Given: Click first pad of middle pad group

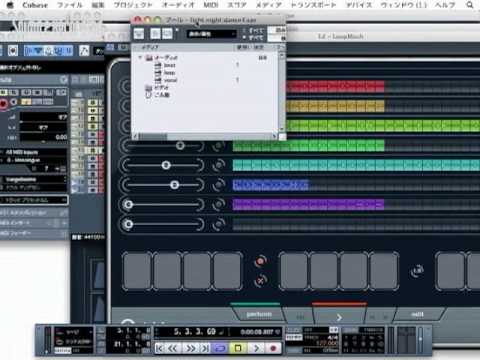Looking at the screenshot, I should (293, 271).
